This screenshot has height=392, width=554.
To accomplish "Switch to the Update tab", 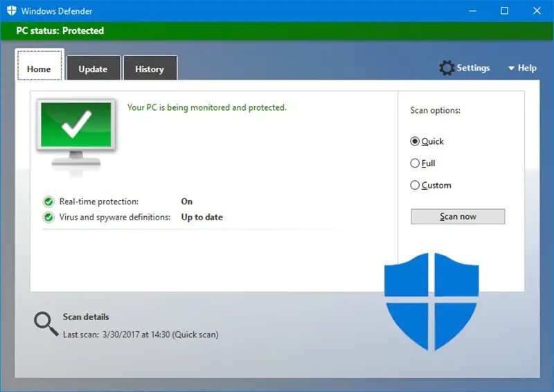I will (x=93, y=68).
